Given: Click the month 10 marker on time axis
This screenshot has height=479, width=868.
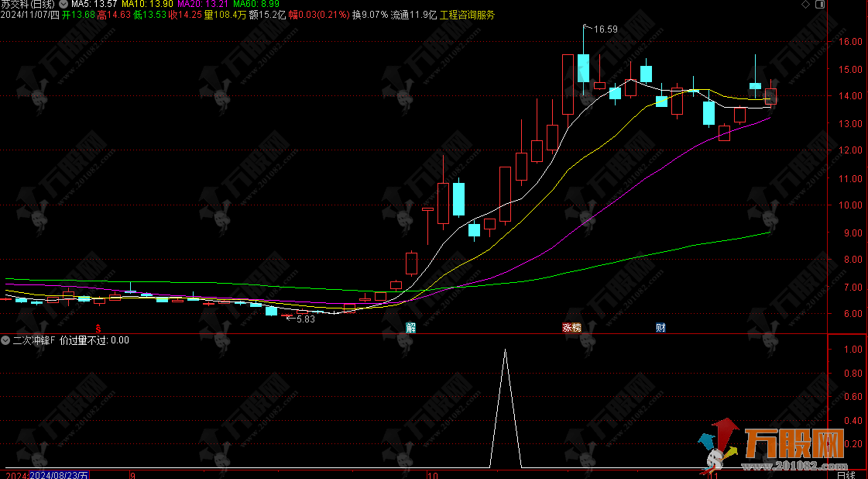Looking at the screenshot, I should (433, 475).
